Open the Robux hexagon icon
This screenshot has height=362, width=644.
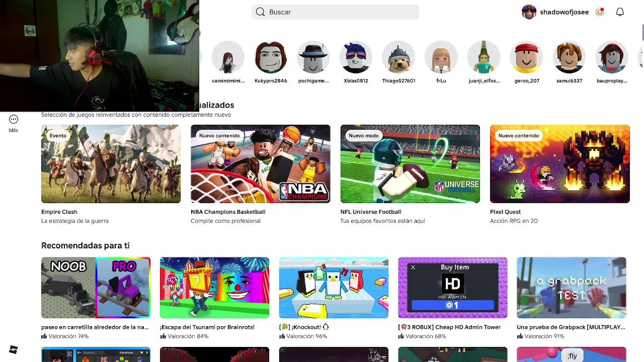click(600, 12)
